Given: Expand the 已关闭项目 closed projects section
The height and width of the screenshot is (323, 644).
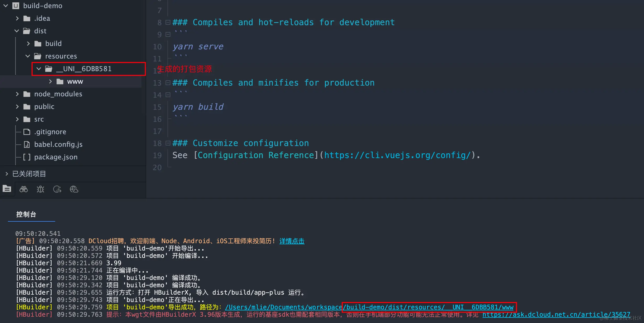Looking at the screenshot, I should pyautogui.click(x=7, y=174).
